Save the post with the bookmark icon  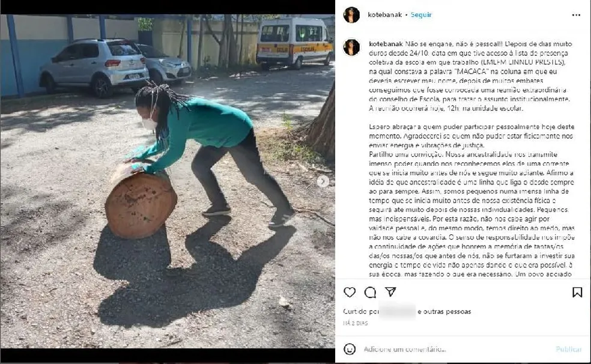[577, 292]
